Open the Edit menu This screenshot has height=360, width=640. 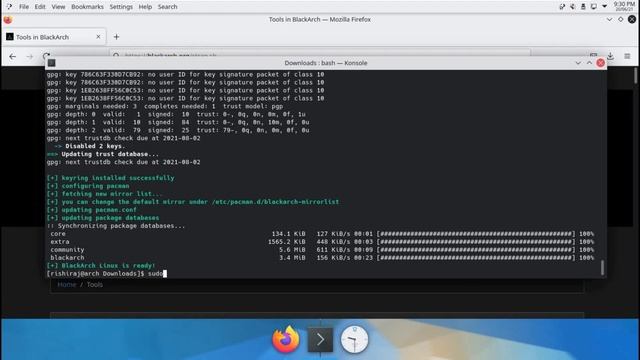point(40,7)
